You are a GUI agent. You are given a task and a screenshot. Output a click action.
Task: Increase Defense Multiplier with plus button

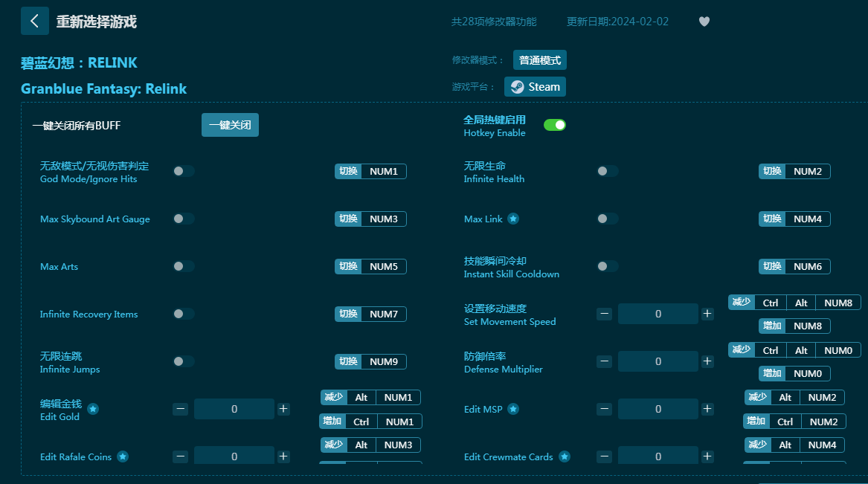pos(707,361)
